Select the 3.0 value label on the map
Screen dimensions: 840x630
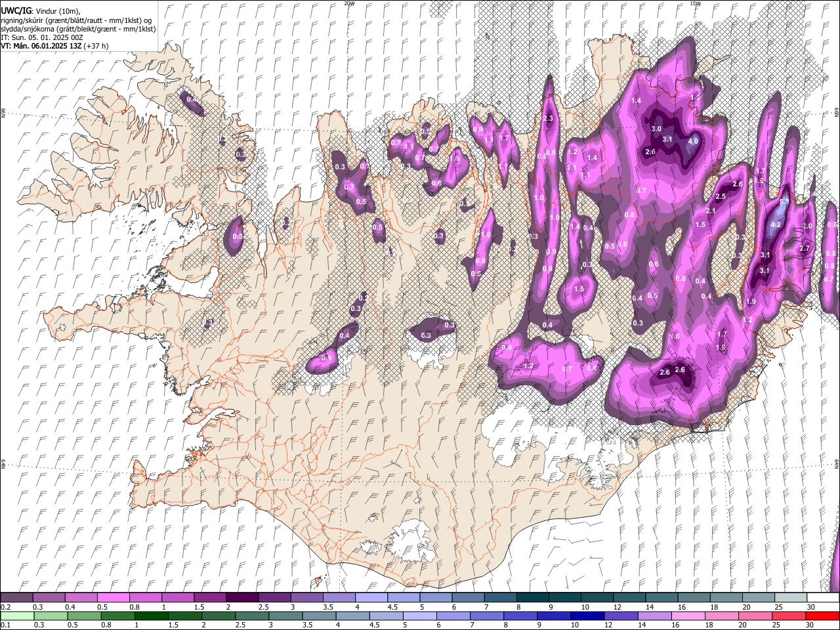(656, 129)
